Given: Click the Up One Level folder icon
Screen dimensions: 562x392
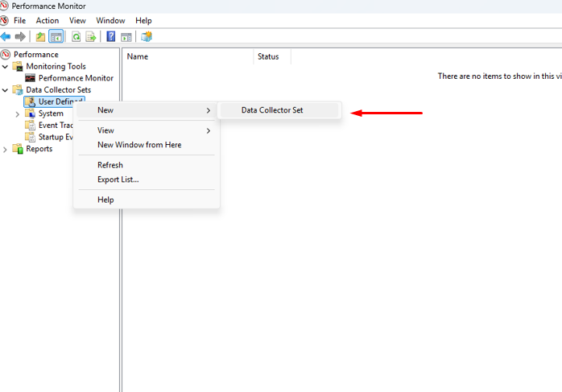Looking at the screenshot, I should click(x=40, y=36).
